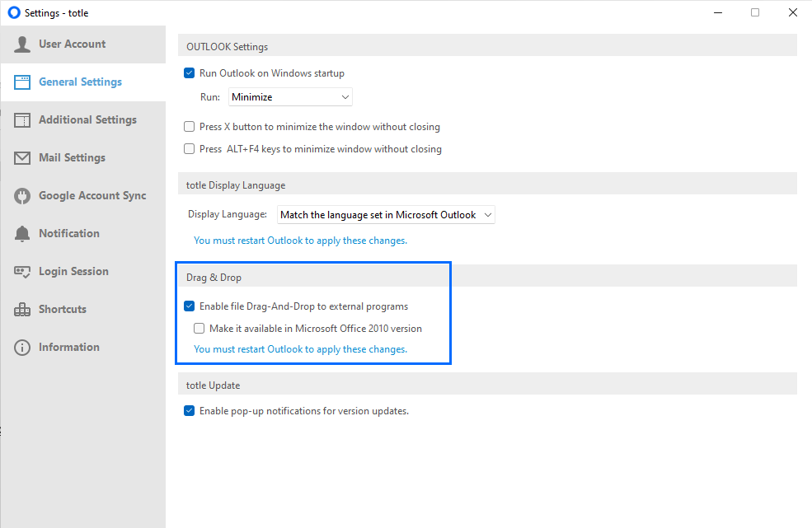
Task: Open the Mail Settings envelope icon
Action: pyautogui.click(x=21, y=158)
